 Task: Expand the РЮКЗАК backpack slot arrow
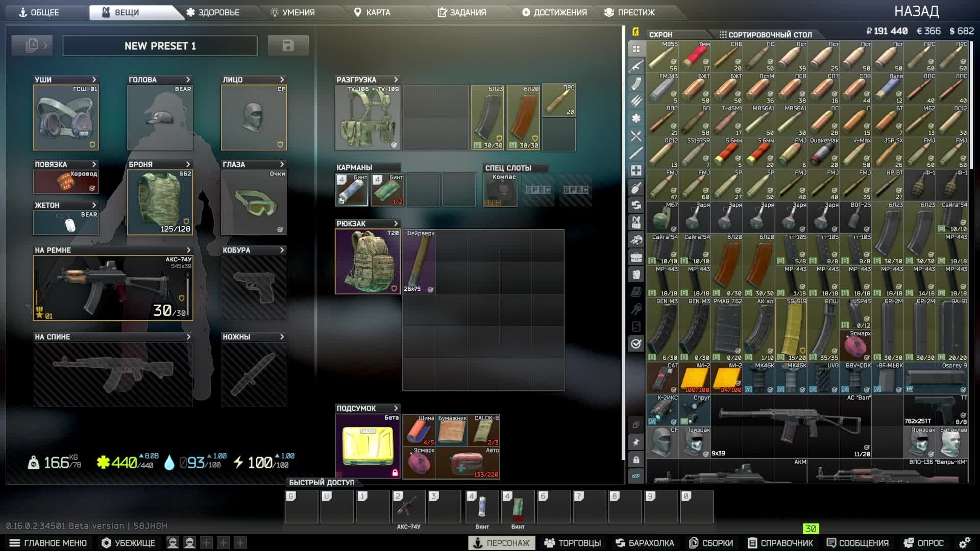[396, 223]
